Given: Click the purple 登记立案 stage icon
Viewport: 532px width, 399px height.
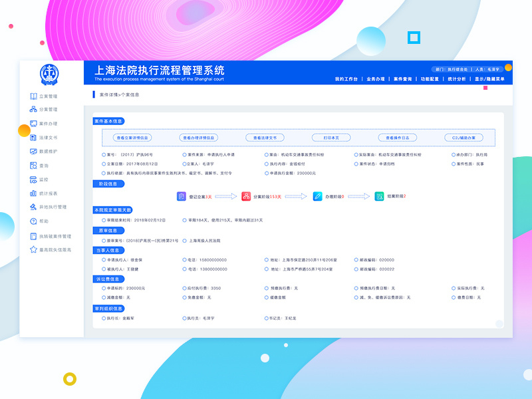Looking at the screenshot, I should click(182, 196).
